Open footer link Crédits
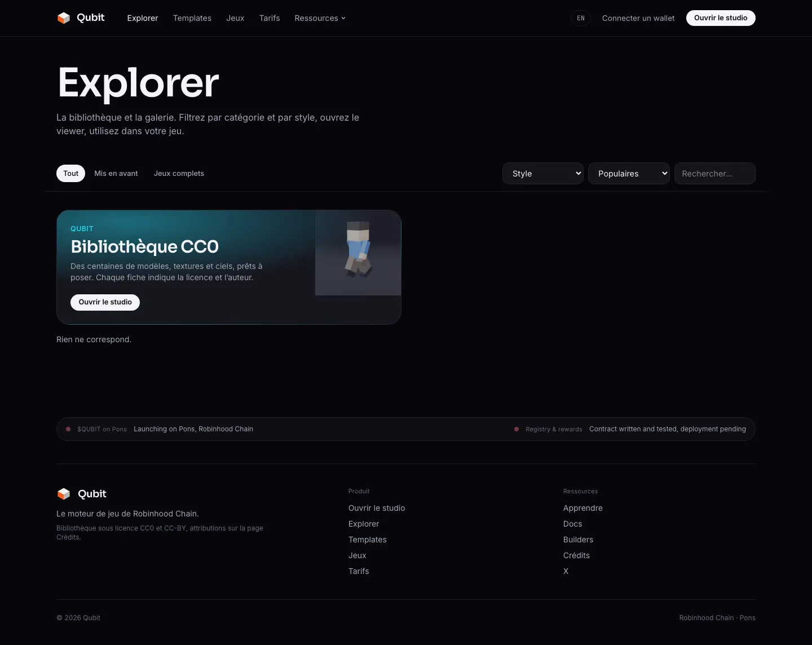Screen dimensions: 812x645 point(576,555)
